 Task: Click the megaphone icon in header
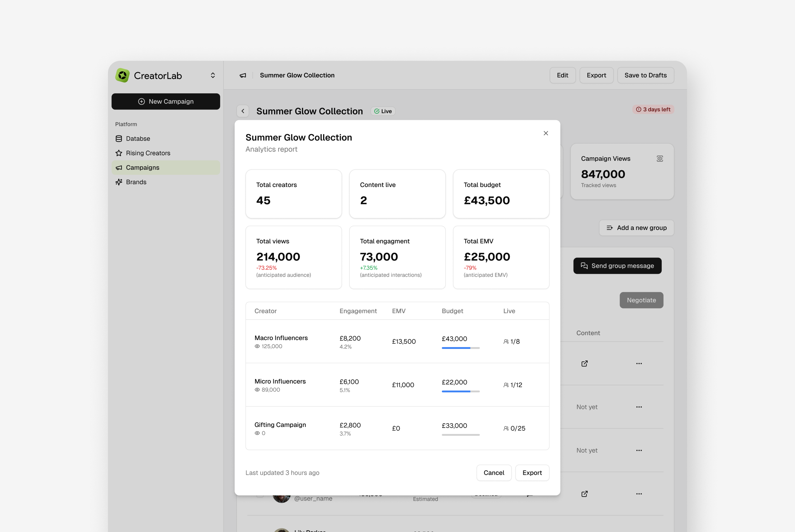(243, 75)
